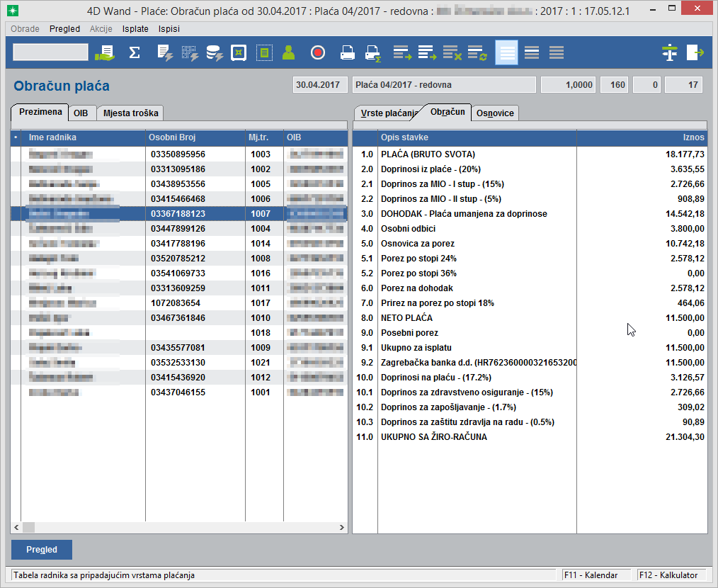Click the date field 30.04.2017

click(x=320, y=85)
